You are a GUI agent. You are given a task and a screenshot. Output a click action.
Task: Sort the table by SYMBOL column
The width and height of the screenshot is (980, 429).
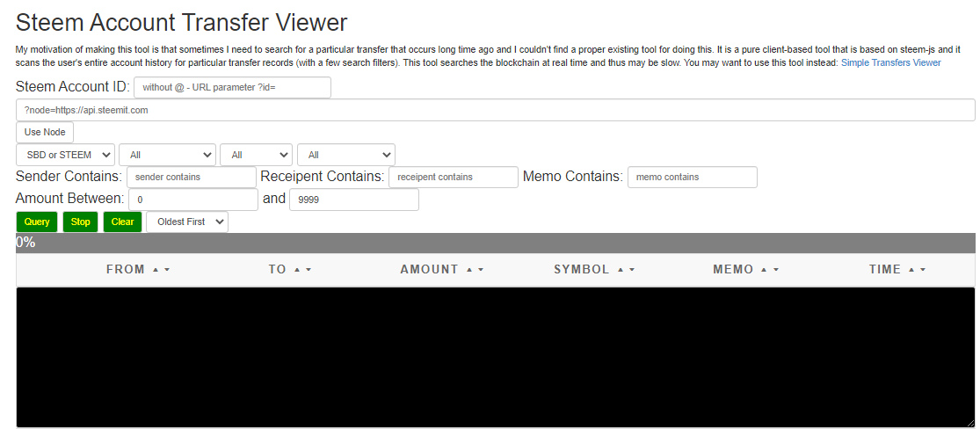tap(594, 270)
